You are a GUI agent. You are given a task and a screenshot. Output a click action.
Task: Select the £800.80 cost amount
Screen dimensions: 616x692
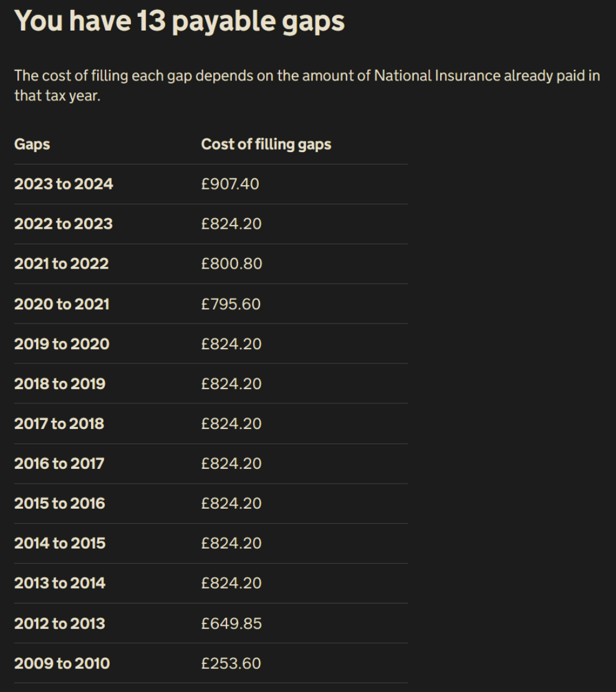(x=231, y=264)
